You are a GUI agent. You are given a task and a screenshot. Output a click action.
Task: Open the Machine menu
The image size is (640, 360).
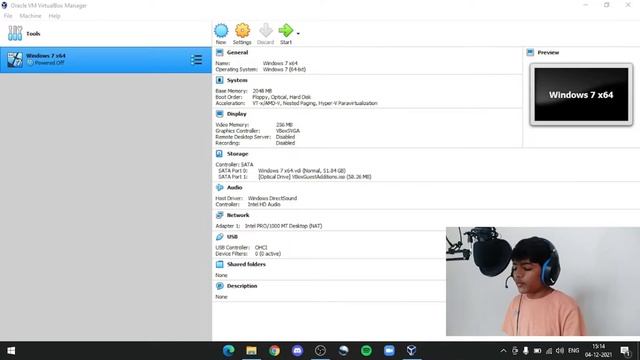tap(30, 16)
